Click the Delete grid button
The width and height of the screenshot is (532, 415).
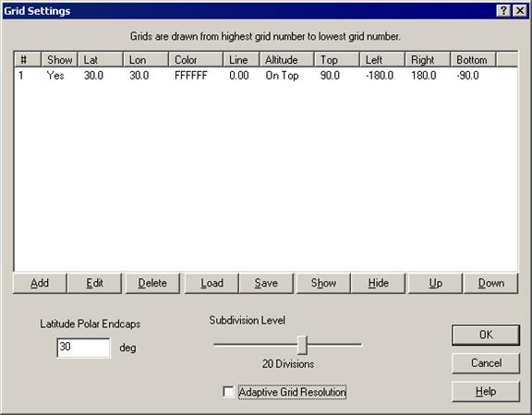152,283
